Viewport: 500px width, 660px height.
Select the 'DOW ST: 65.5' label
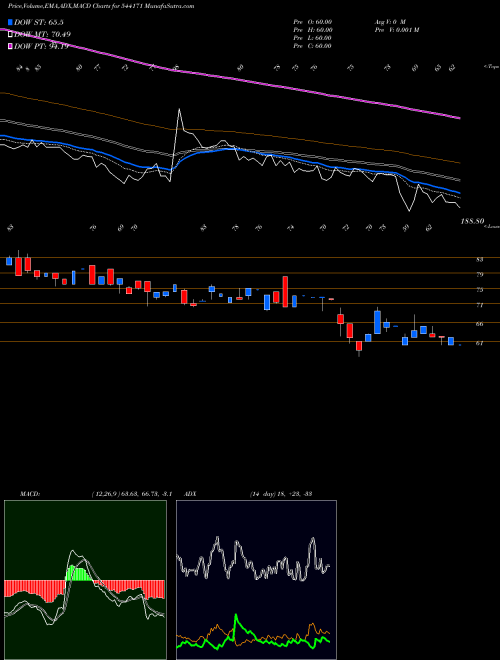[x=39, y=22]
